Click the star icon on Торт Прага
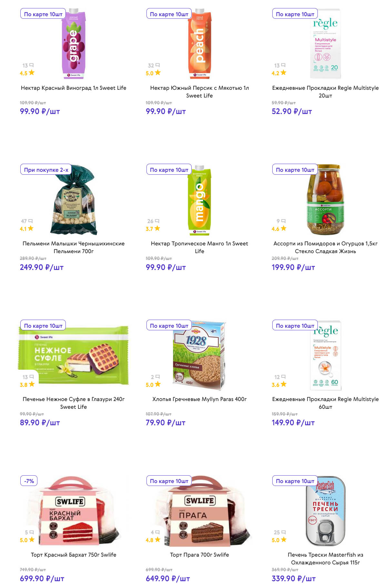Viewport: 392px width, 587px height. [157, 540]
